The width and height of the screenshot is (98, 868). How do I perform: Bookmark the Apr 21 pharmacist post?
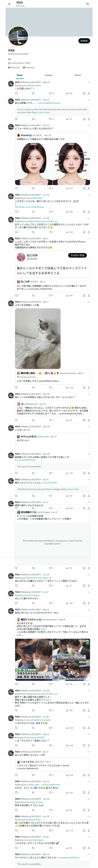pos(84,119)
